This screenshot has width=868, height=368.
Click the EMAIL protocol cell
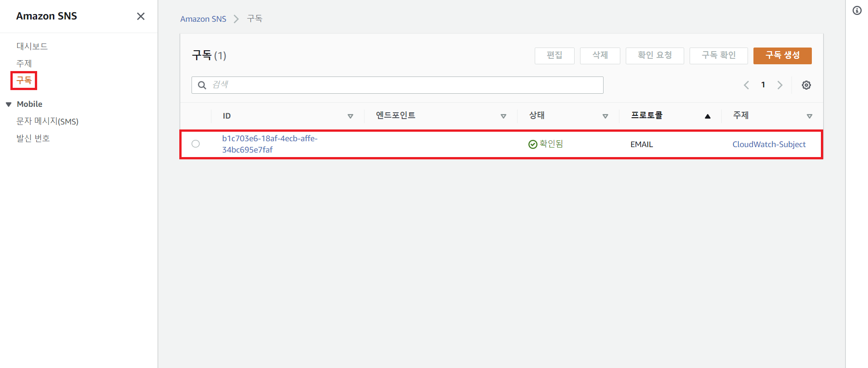tap(642, 144)
